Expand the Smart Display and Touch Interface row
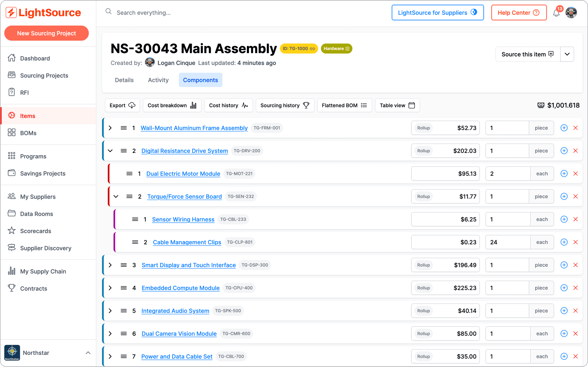This screenshot has width=588, height=367. [x=110, y=265]
